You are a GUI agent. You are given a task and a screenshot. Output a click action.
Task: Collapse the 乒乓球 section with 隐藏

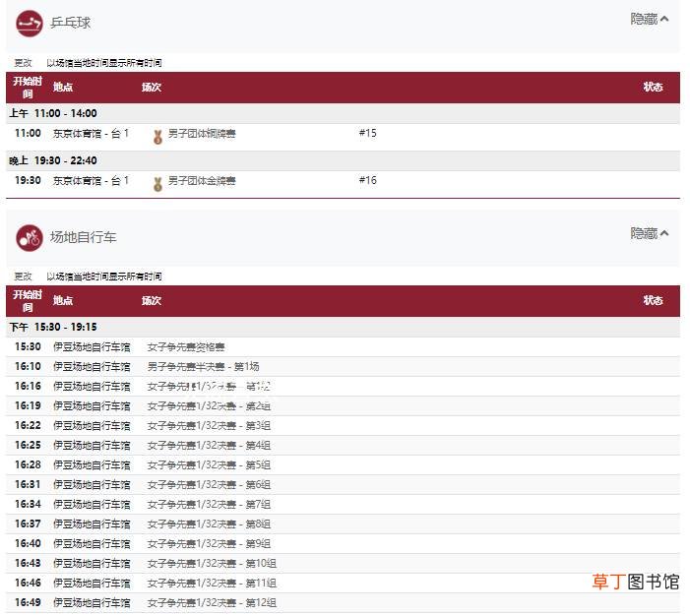(650, 19)
